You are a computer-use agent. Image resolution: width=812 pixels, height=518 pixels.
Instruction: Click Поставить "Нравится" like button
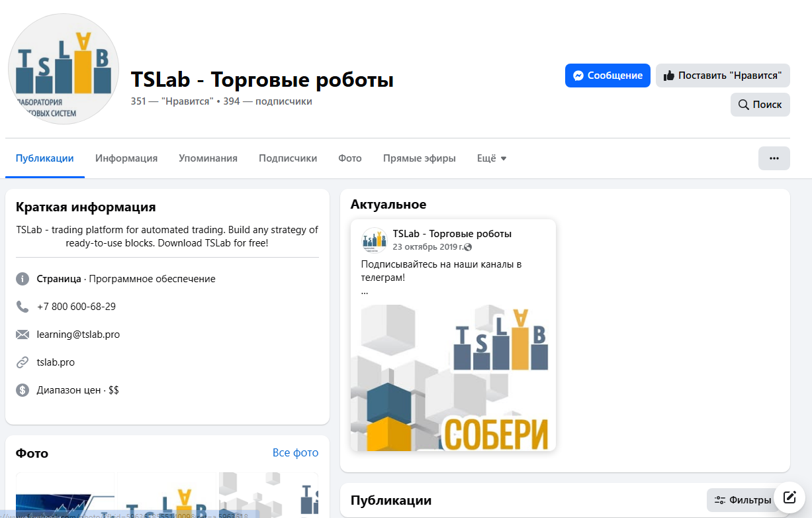pyautogui.click(x=723, y=76)
